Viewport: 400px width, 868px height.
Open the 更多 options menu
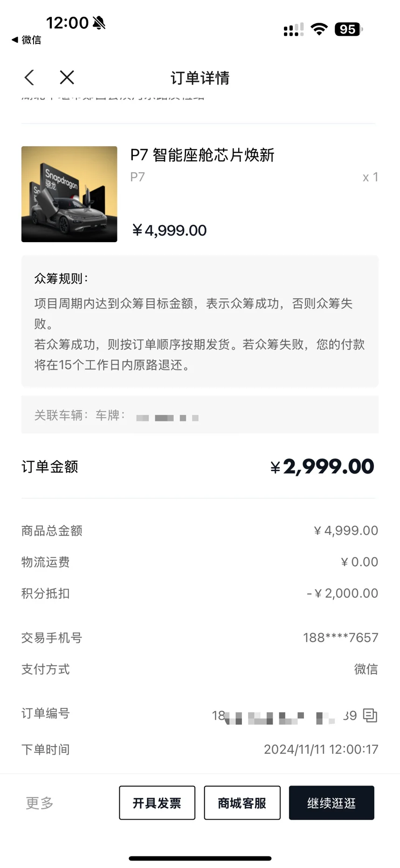40,803
